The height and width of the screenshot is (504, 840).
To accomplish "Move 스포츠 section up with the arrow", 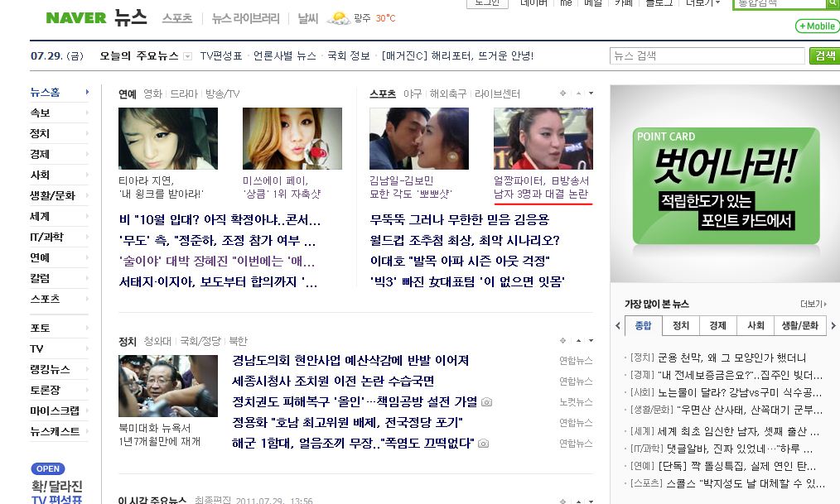I will 577,94.
